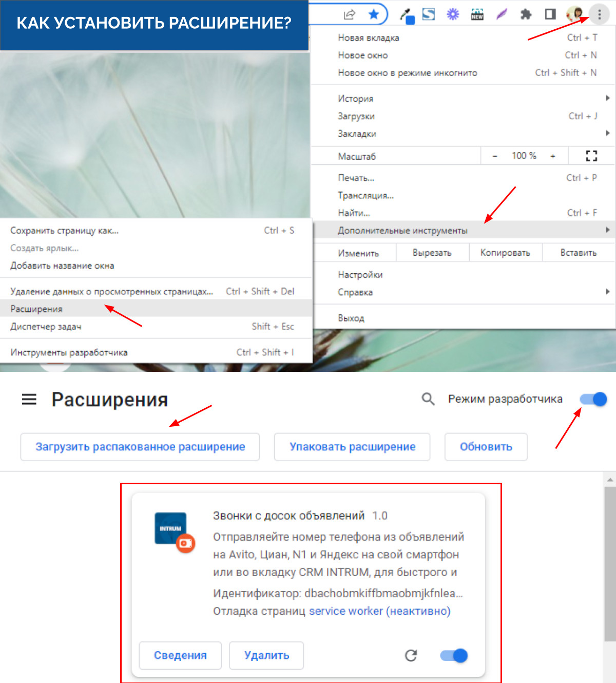
Task: Click Сведения button on extension card
Action: (180, 655)
